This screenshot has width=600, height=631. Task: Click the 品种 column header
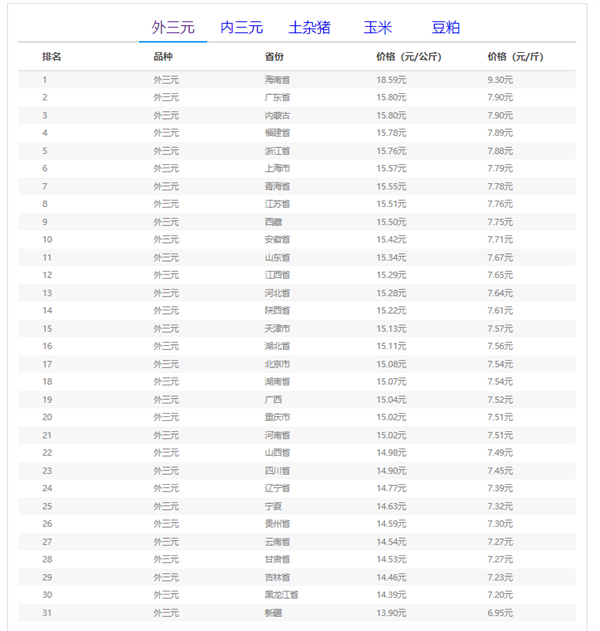click(x=163, y=57)
